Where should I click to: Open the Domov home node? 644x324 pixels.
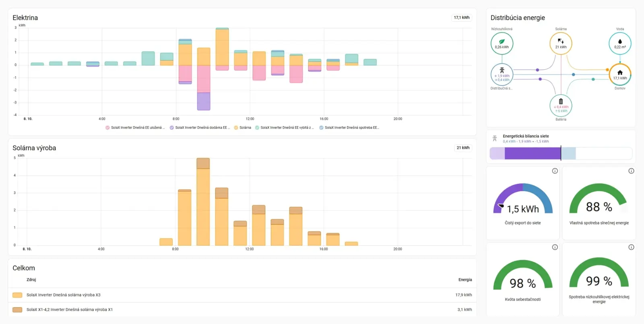click(x=620, y=75)
